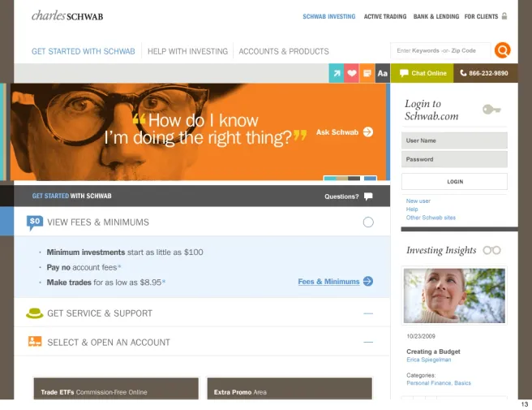The image size is (532, 410).
Task: Open the Fees & Minimums link
Action: 328,282
